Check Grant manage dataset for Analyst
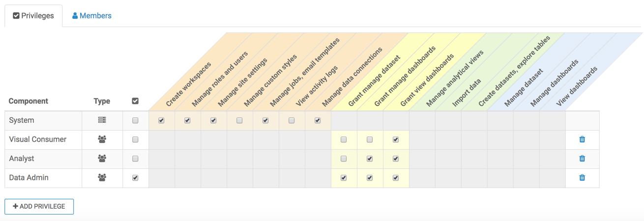This screenshot has height=221, width=644. pos(344,159)
